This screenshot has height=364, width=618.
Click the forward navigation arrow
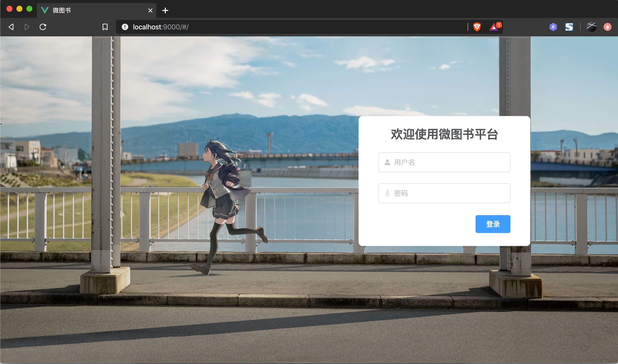[27, 27]
